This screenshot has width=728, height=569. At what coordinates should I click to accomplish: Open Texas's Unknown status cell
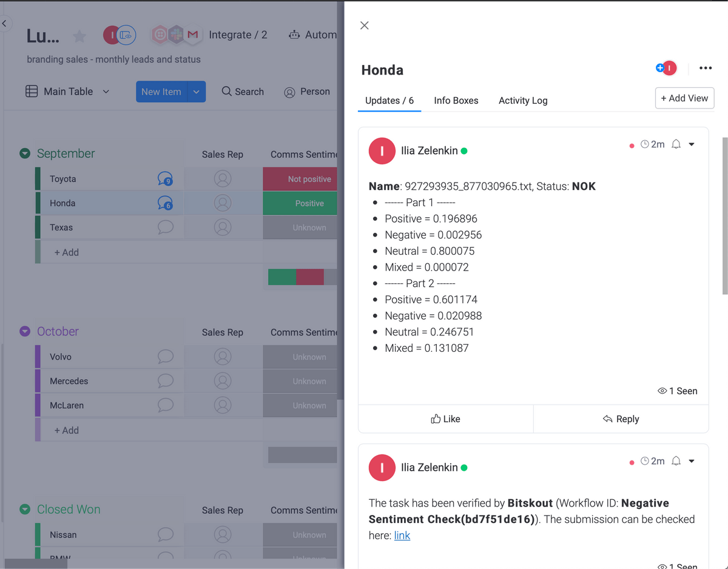[x=300, y=227]
